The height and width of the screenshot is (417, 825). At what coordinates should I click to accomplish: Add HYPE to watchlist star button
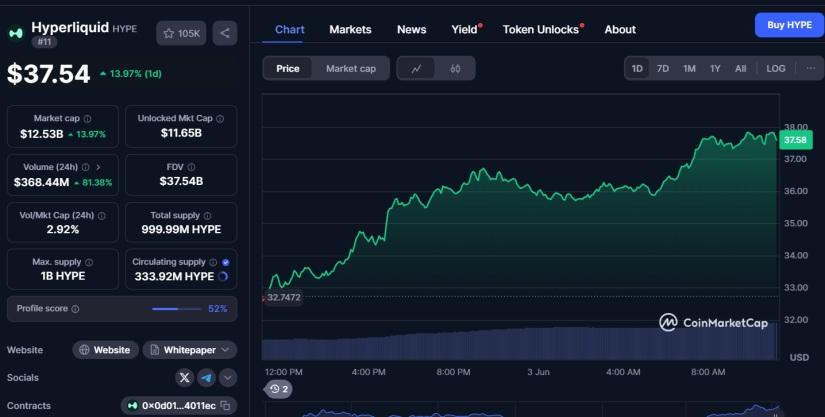click(181, 33)
